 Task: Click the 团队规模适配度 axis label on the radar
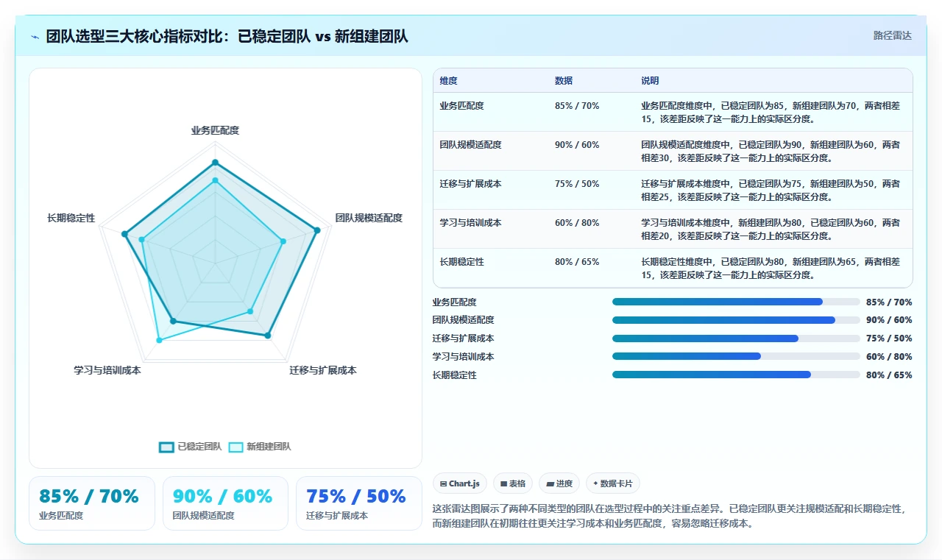tap(369, 218)
